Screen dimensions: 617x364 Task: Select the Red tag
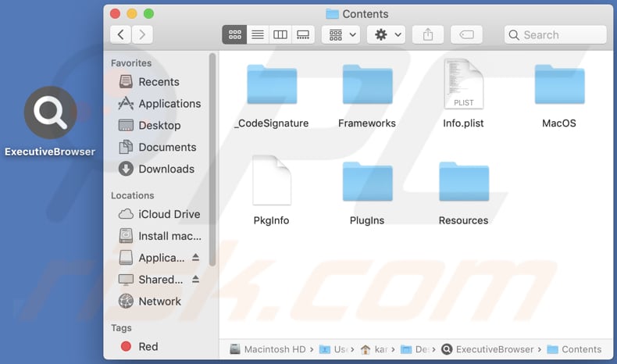[x=139, y=346]
